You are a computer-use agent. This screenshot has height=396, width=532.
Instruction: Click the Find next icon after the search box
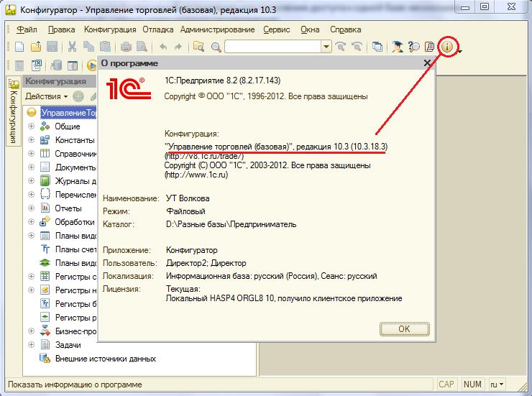340,47
